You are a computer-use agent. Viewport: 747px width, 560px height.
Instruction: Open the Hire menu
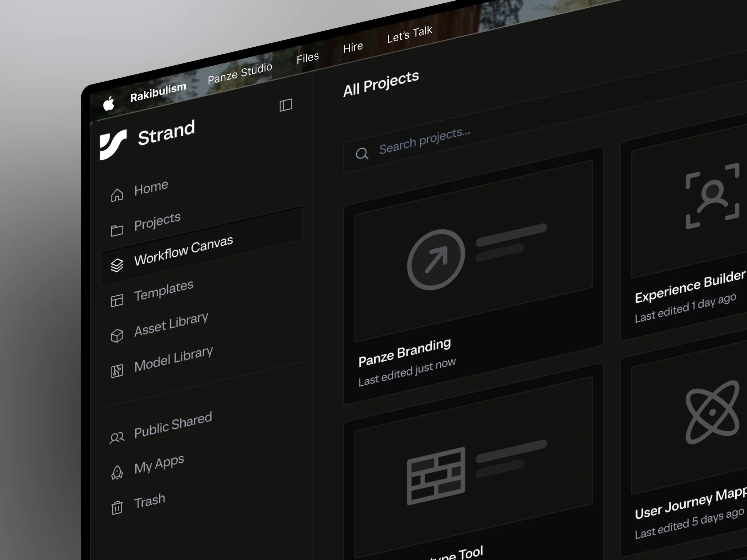tap(353, 47)
